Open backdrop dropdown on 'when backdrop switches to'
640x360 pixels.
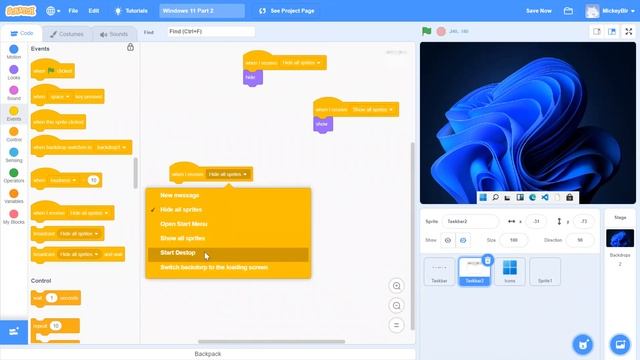111,147
